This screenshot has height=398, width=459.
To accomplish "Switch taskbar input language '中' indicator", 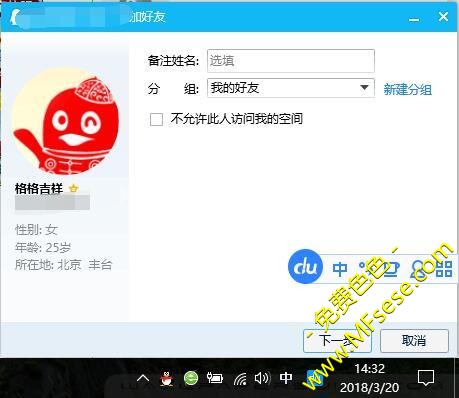I will [286, 378].
